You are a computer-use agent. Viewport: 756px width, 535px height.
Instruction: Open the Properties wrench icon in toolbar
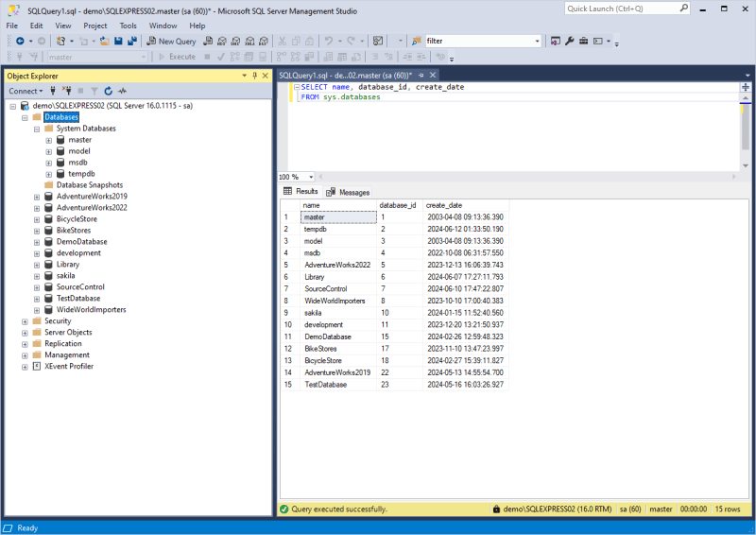pyautogui.click(x=570, y=41)
